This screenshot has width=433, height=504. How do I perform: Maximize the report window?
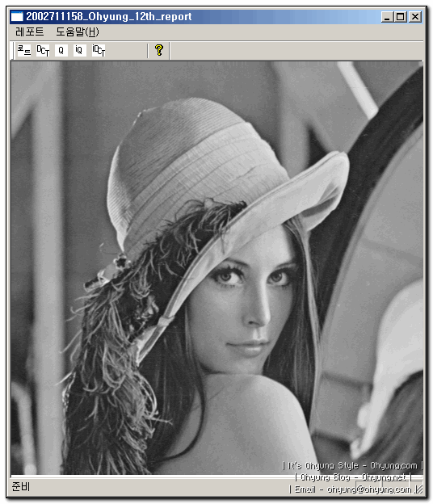pos(401,17)
